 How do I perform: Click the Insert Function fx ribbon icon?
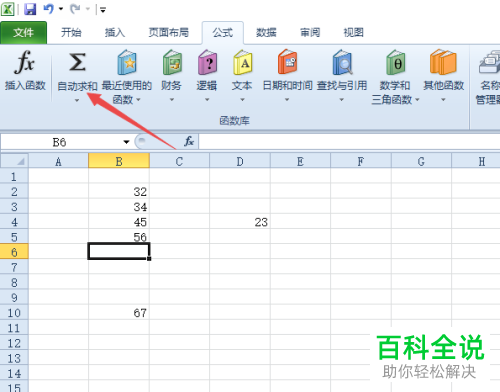pos(25,62)
